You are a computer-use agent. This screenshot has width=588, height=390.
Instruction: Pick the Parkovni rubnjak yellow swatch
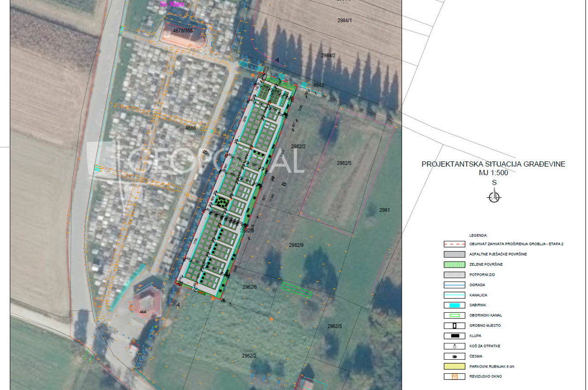click(454, 366)
